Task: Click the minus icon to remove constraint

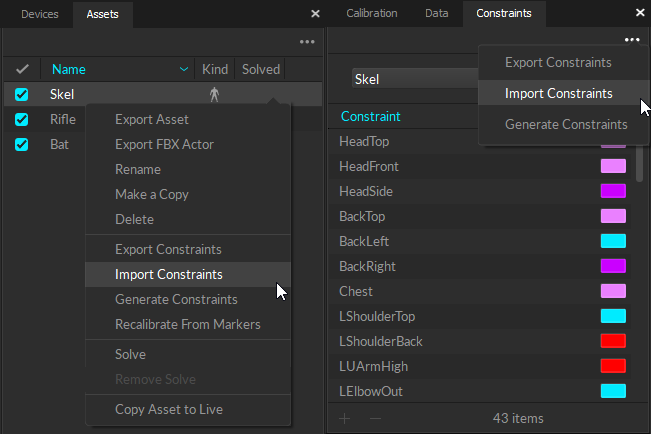Action: (x=375, y=417)
